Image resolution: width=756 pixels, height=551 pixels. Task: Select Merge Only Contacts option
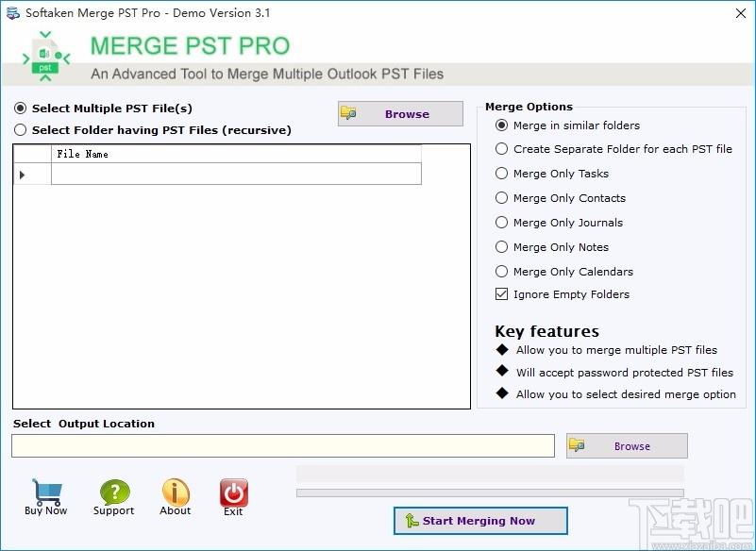[x=501, y=198]
